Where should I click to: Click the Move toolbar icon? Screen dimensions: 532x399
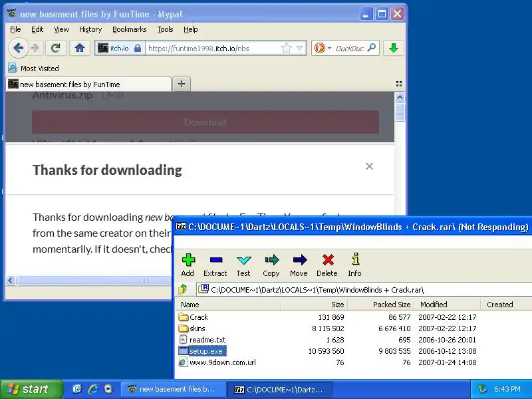pos(299,265)
